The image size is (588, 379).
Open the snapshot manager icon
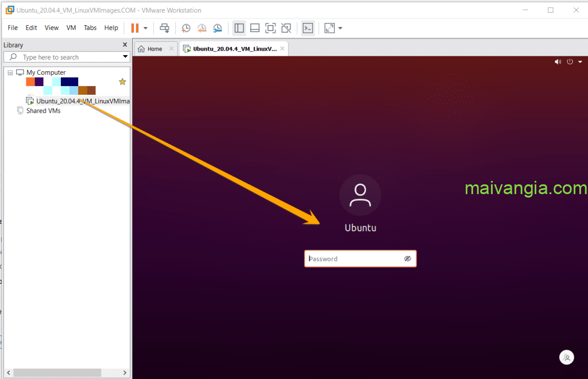tap(218, 28)
